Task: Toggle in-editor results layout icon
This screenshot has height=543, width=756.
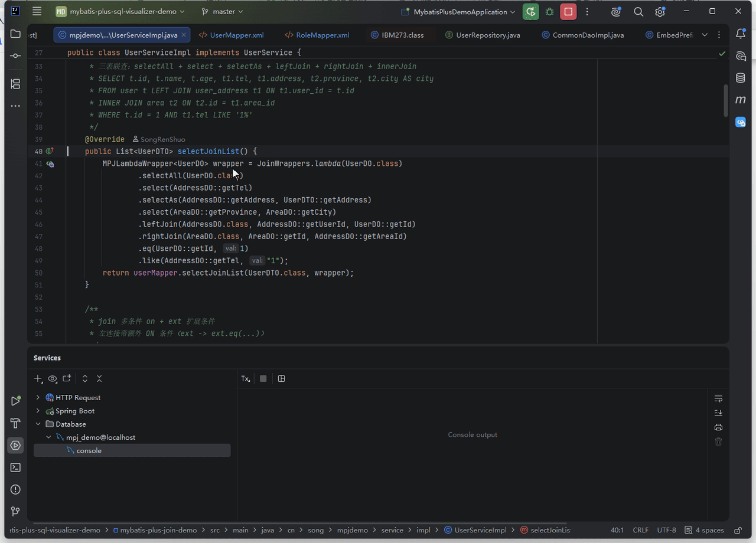Action: tap(281, 378)
